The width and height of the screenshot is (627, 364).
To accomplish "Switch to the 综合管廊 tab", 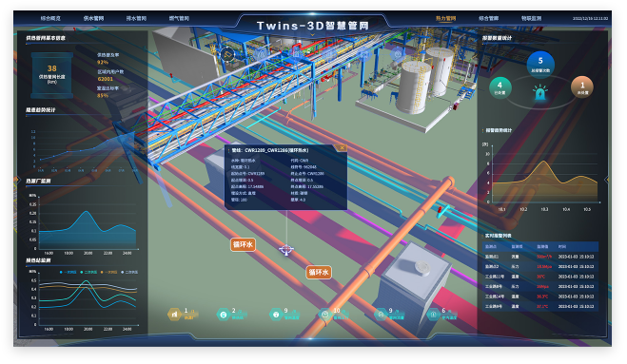I will 489,18.
